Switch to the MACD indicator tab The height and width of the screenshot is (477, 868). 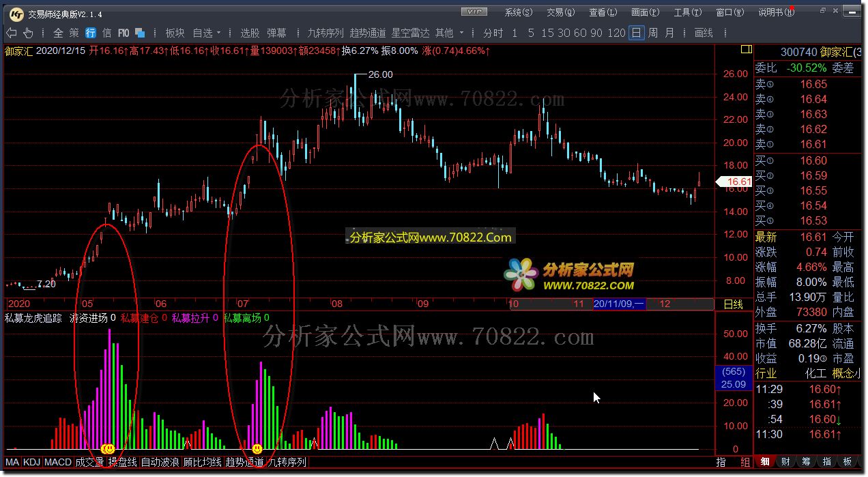[x=58, y=462]
